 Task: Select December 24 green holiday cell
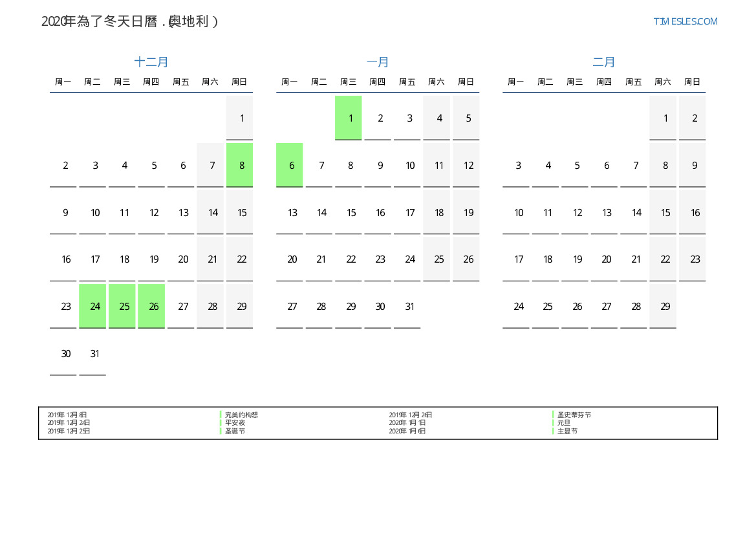[x=95, y=306]
